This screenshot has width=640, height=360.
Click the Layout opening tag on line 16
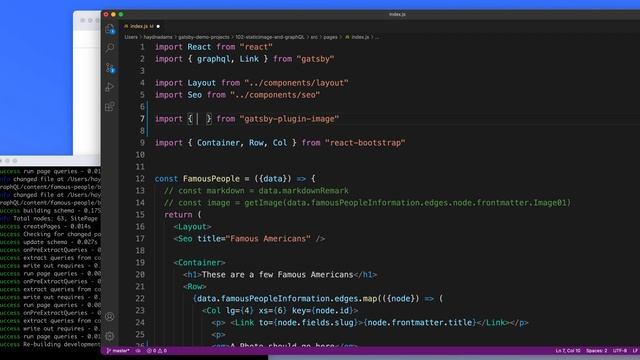click(192, 227)
